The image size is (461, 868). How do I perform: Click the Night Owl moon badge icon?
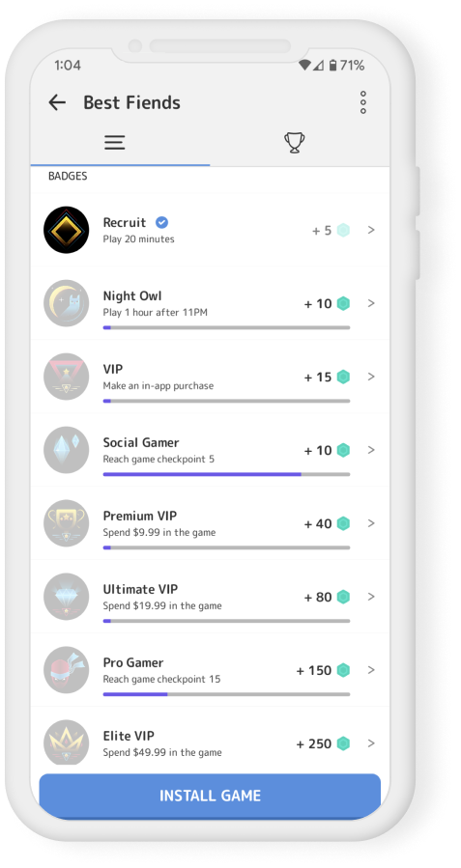tap(67, 303)
